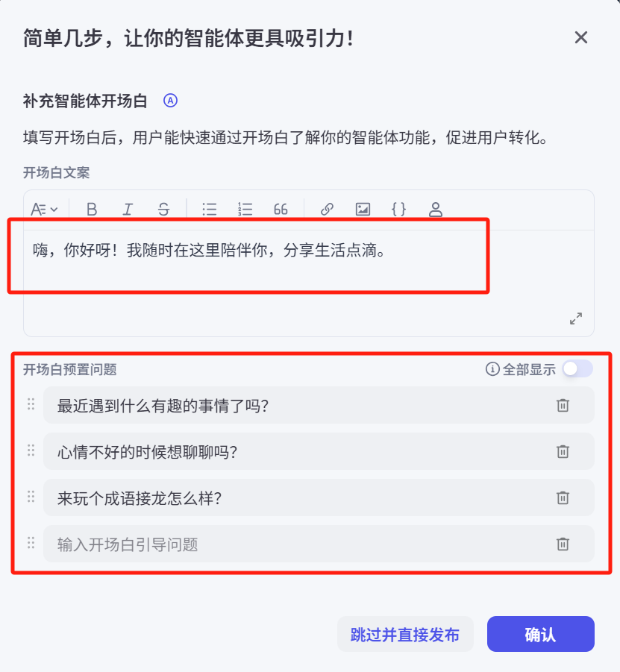Image resolution: width=620 pixels, height=672 pixels.
Task: Click the drag handle of the second question
Action: [31, 451]
